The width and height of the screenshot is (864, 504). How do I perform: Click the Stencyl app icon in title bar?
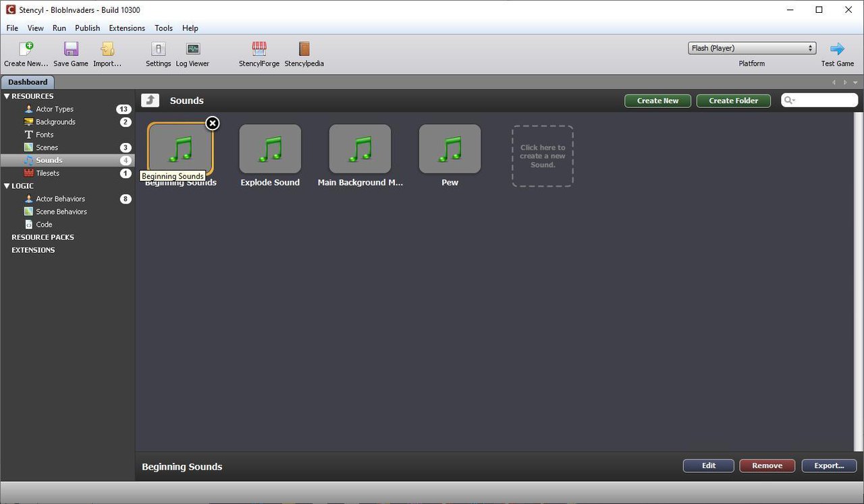10,10
